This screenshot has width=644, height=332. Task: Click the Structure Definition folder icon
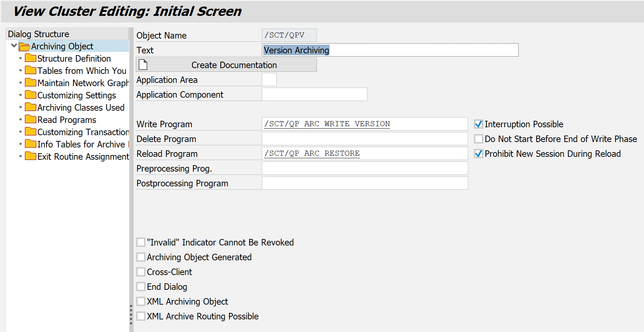click(31, 58)
